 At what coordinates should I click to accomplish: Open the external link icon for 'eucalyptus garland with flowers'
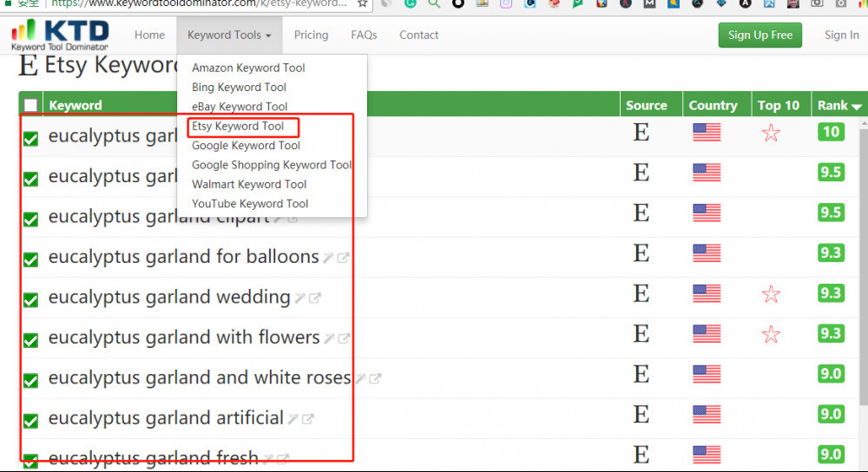tap(344, 338)
